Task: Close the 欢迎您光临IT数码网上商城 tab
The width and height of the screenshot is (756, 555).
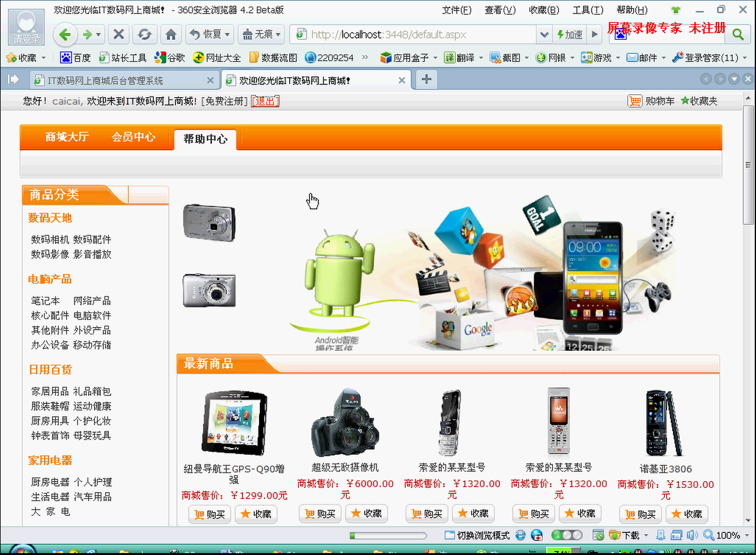Action: [x=402, y=80]
